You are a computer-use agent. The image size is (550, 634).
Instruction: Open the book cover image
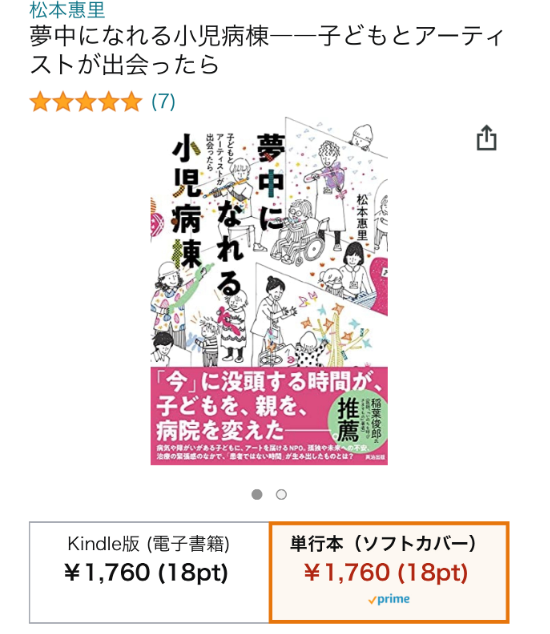pyautogui.click(x=269, y=291)
